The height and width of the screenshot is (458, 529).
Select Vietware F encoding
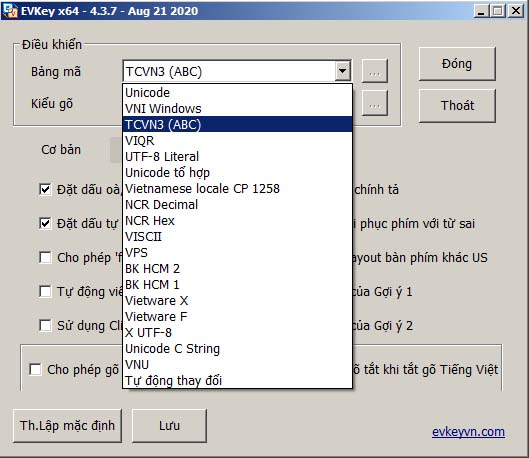[238, 317]
